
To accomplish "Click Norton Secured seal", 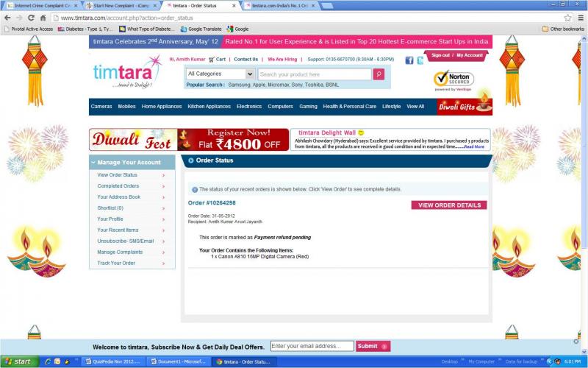I will point(453,80).
